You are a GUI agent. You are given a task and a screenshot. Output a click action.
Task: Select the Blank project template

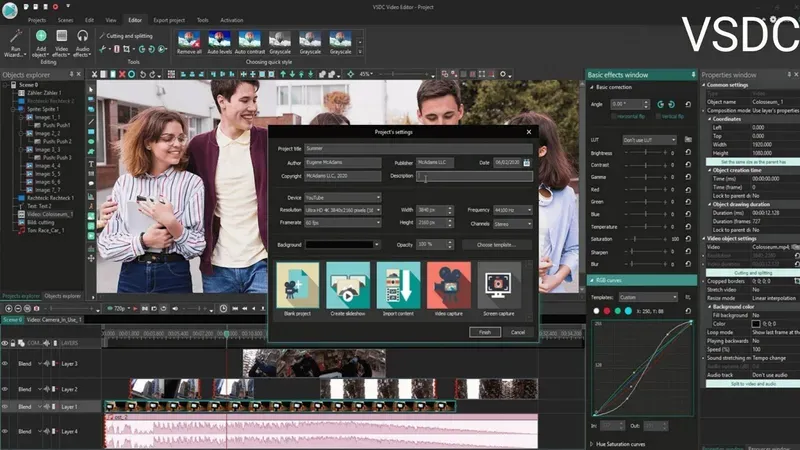point(297,289)
